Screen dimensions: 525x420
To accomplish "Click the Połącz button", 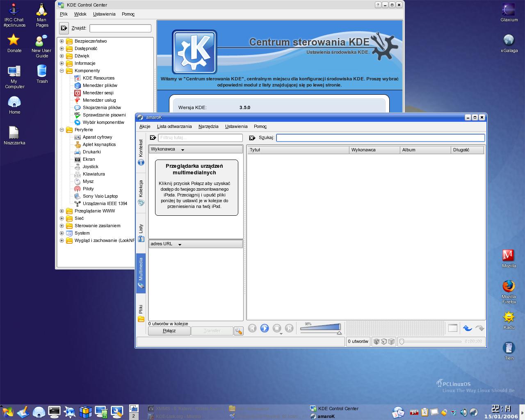I will (x=169, y=331).
